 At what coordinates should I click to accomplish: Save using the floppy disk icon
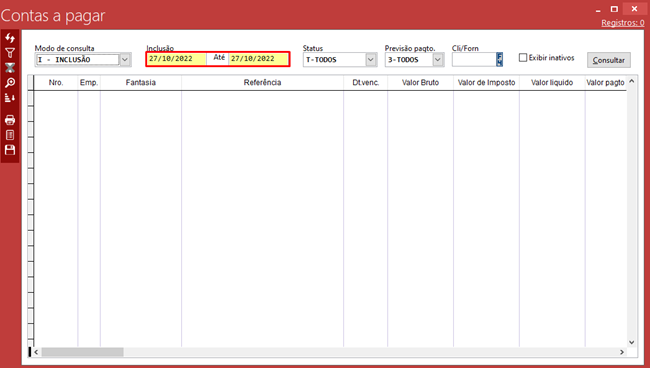tap(10, 150)
